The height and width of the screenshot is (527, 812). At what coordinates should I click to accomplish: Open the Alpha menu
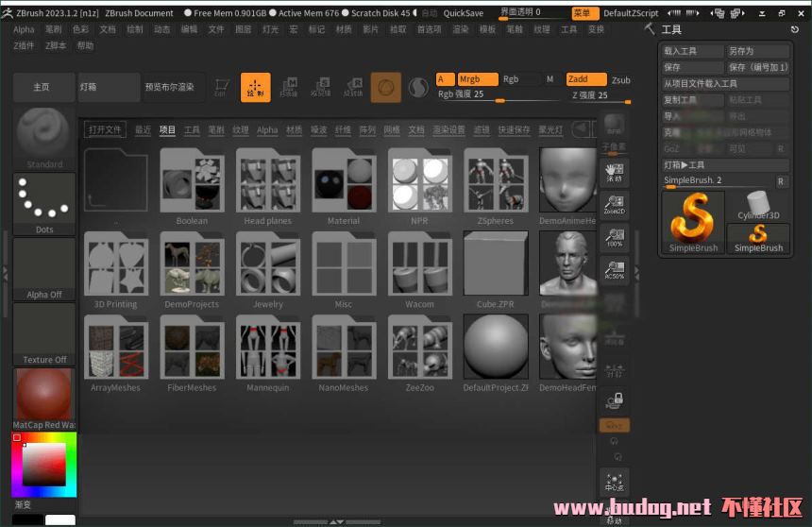pyautogui.click(x=24, y=29)
